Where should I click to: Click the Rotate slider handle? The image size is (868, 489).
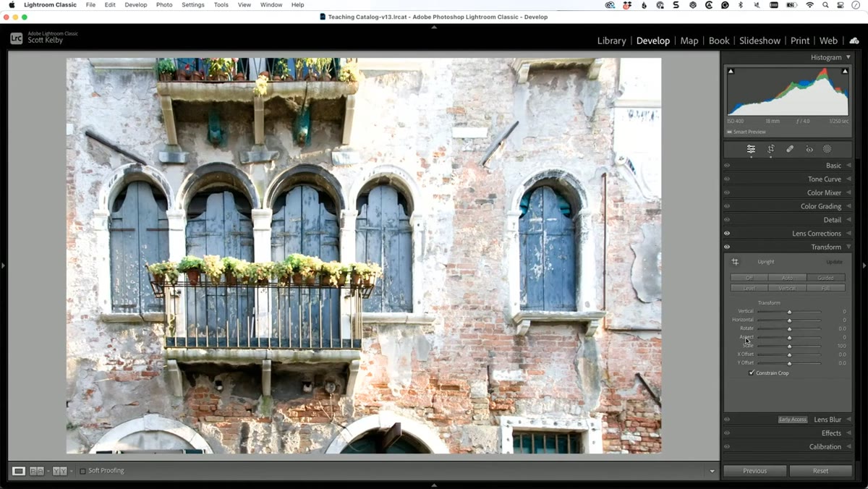coord(789,329)
